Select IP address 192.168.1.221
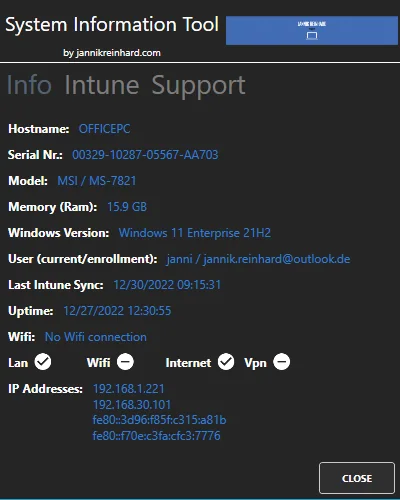Screen dimensions: 400x500 (129, 389)
